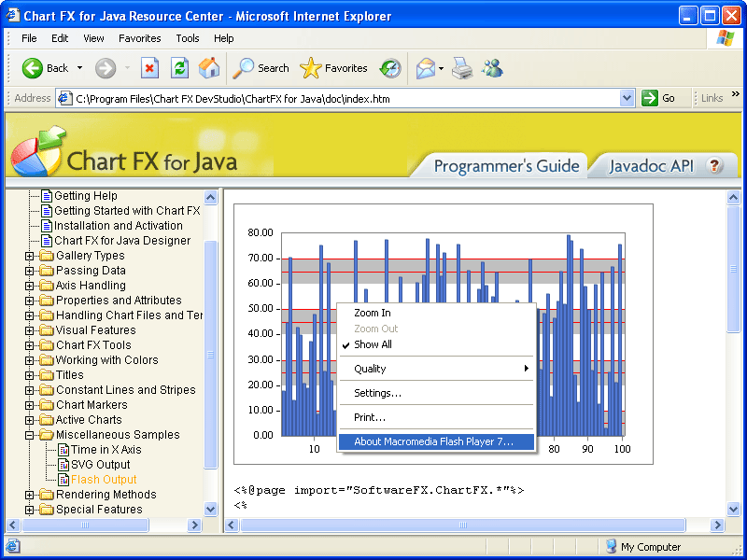Open the View menu
This screenshot has height=560, width=747.
[93, 38]
